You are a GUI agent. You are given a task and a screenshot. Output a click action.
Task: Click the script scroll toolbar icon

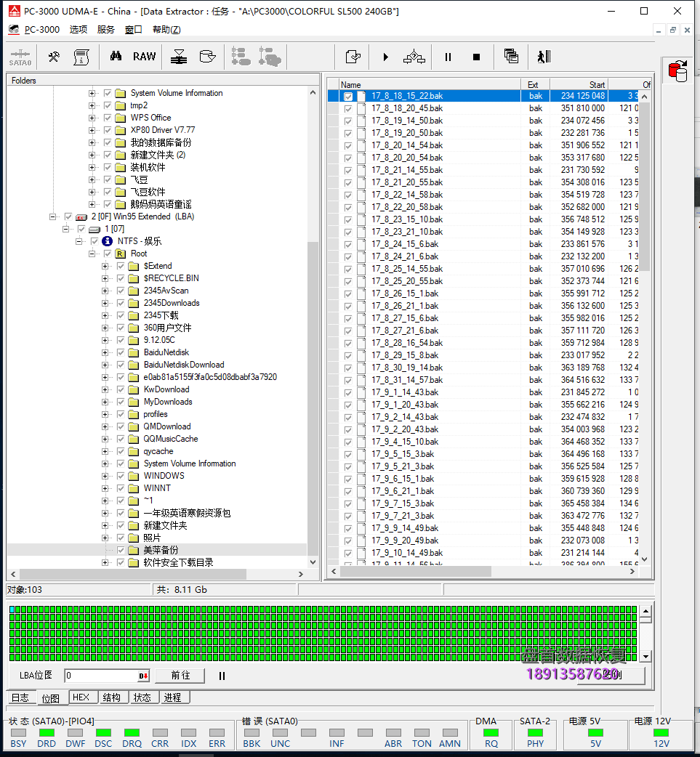[81, 57]
